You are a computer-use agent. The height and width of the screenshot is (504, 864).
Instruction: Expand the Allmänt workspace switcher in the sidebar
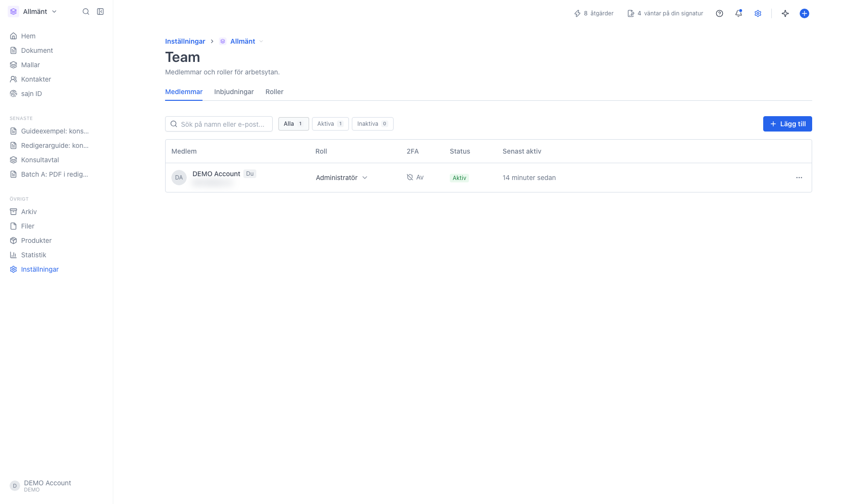point(33,12)
